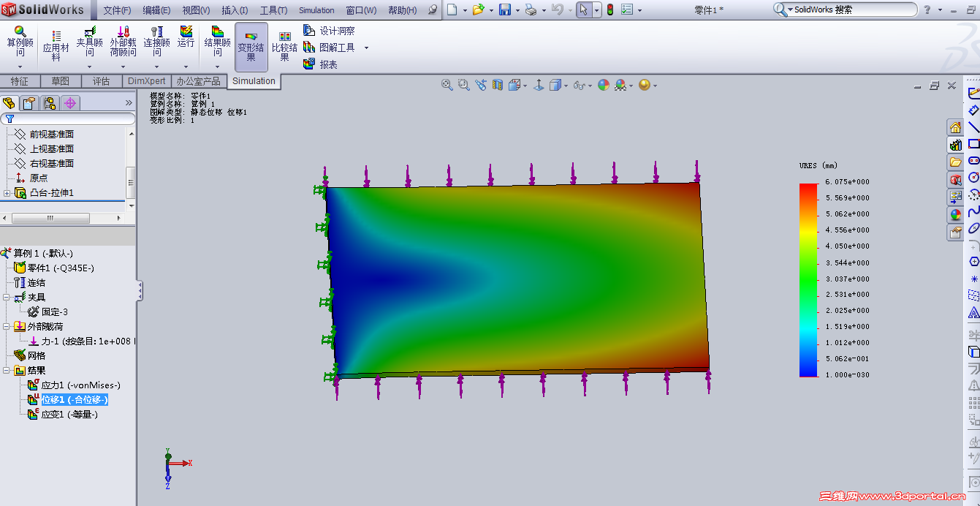
Task: Open the DimXpertManager crosshair tab icon
Action: (70, 103)
